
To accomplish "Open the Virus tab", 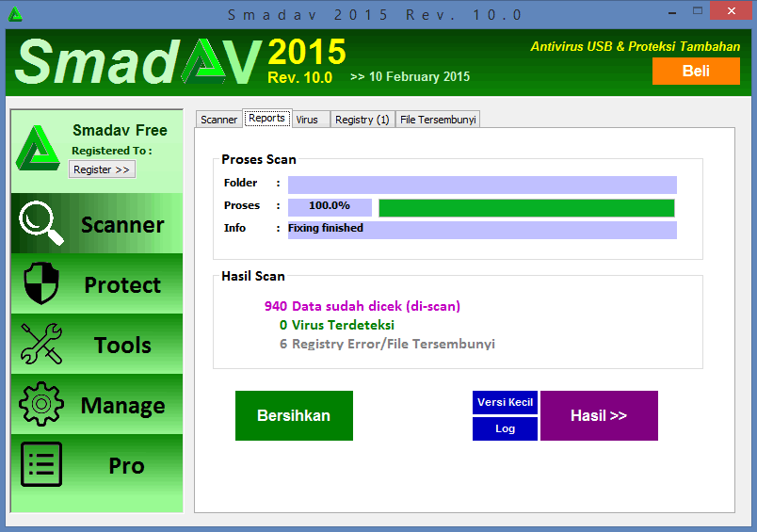I will [x=311, y=120].
